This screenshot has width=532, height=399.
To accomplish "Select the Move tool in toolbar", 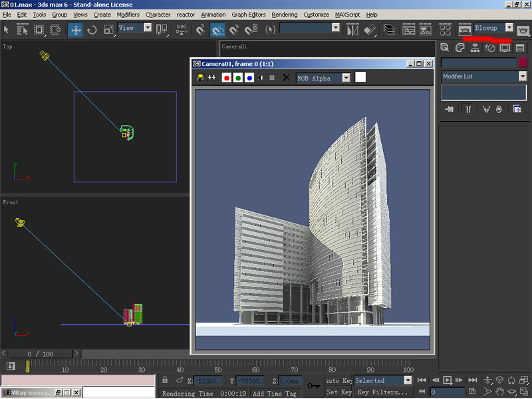I will click(x=75, y=30).
